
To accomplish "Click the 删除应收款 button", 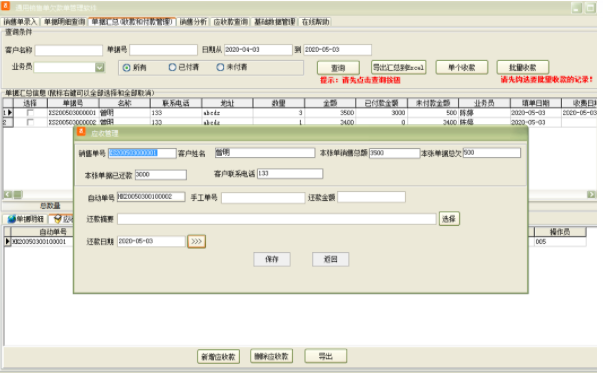I will pos(272,356).
